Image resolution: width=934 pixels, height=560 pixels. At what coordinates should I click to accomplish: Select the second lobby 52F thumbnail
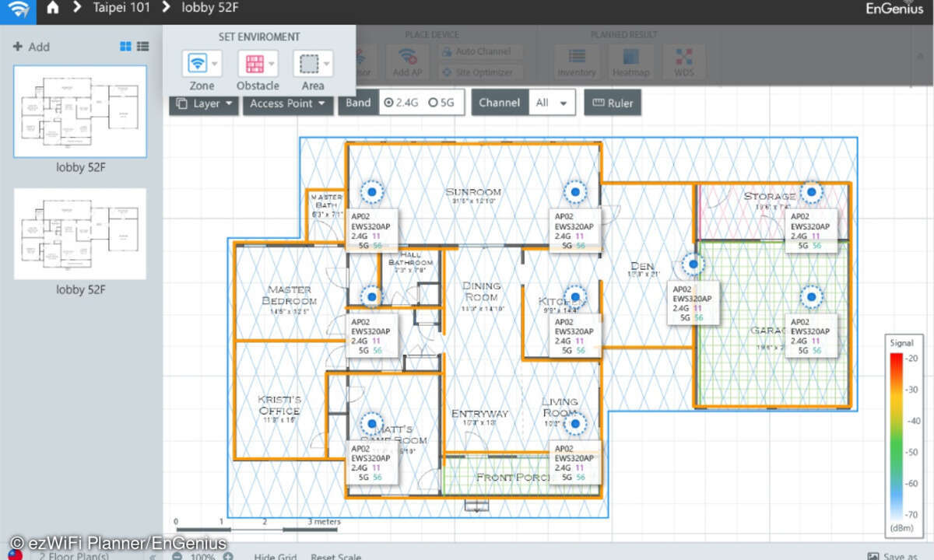click(80, 234)
